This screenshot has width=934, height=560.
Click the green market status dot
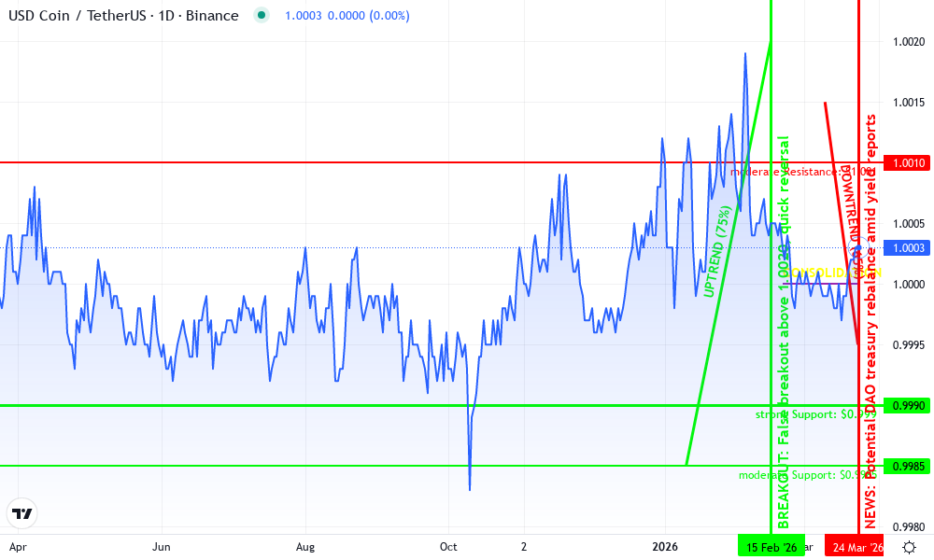(261, 16)
